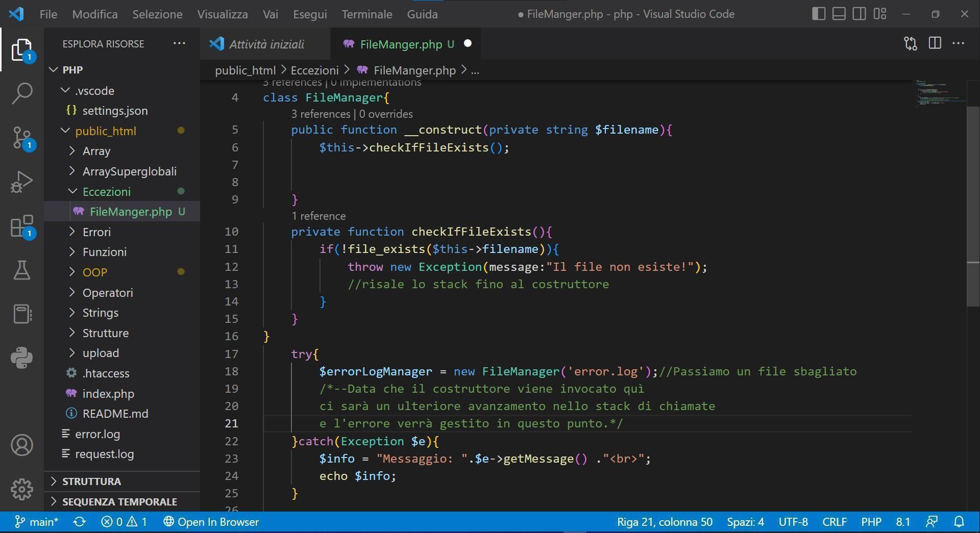Image resolution: width=980 pixels, height=533 pixels.
Task: Collapse the PHP root folder
Action: point(122,69)
